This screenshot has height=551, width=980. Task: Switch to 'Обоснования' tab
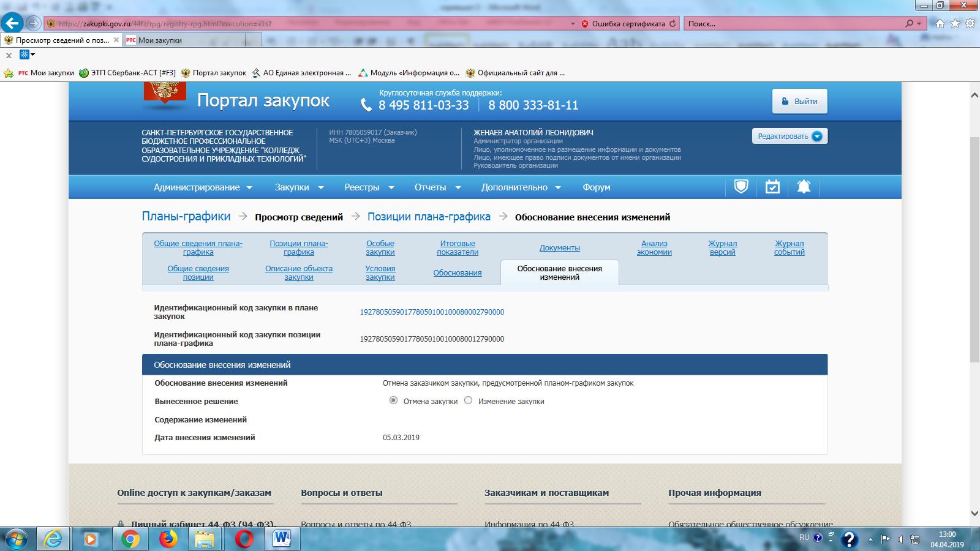point(458,273)
